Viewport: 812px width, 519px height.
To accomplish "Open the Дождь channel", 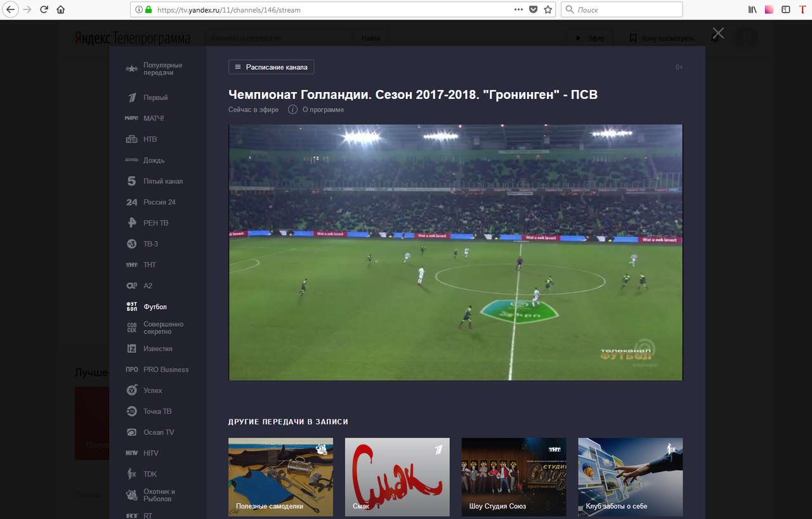I will coord(145,161).
